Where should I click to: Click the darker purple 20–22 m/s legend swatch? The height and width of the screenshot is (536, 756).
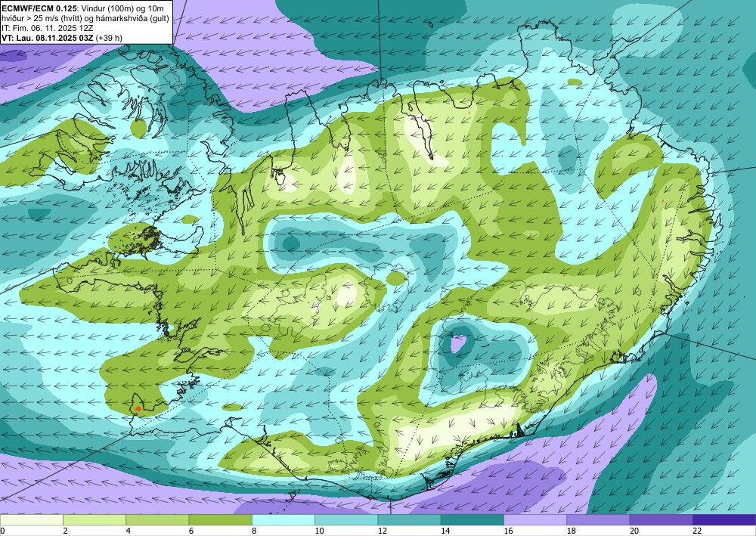pos(661,520)
